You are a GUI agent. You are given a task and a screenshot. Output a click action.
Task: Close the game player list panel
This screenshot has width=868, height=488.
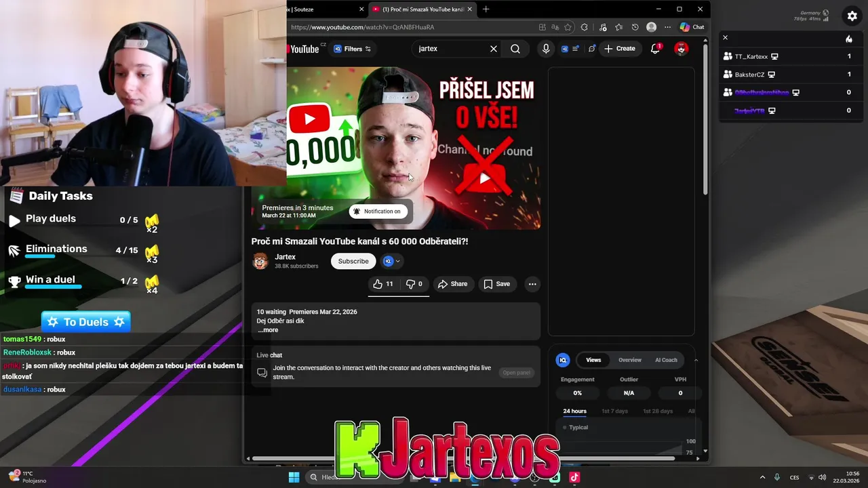coord(725,38)
